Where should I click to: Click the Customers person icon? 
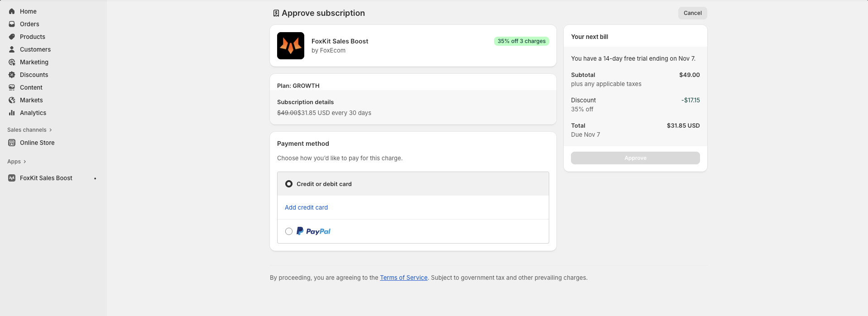[12, 49]
